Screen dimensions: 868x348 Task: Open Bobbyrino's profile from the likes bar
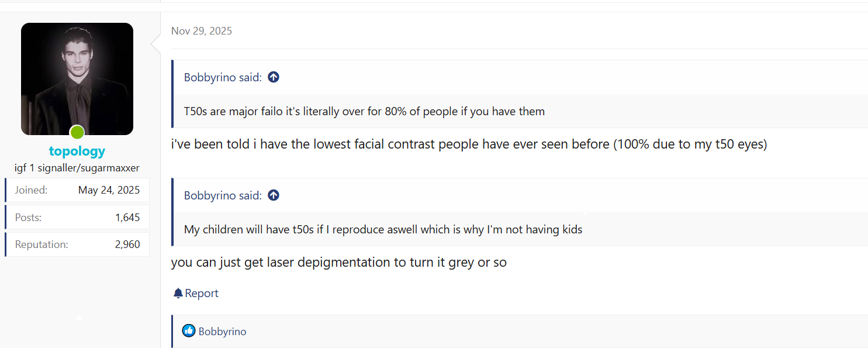pos(222,332)
